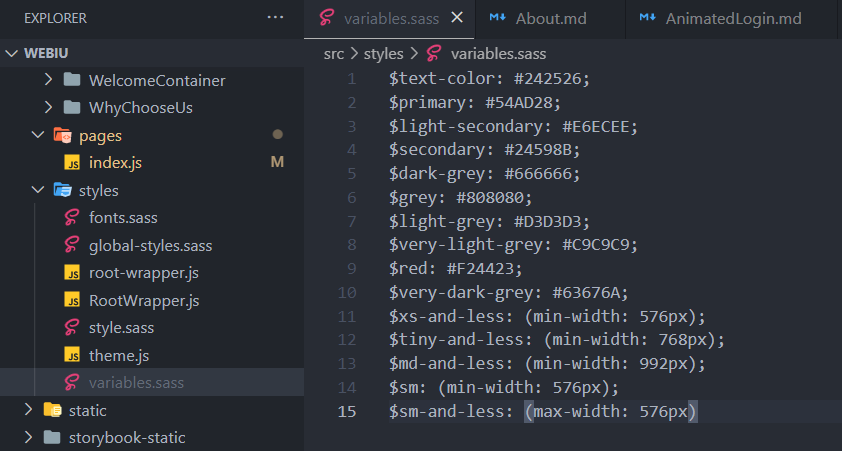Click the $sm-and-less line
Viewport: 842px width, 451px height.
(543, 411)
